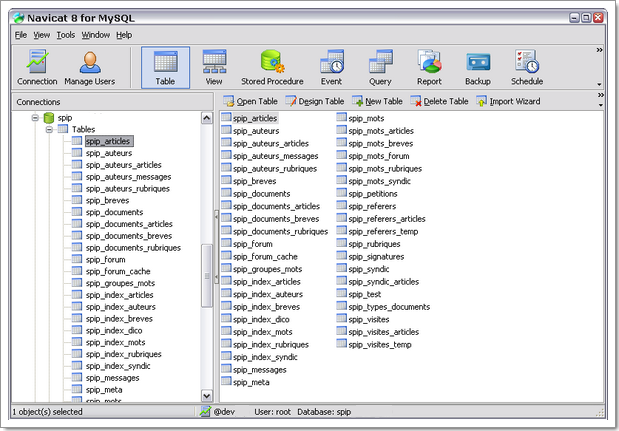The image size is (619, 431).
Task: Open the Schedule section
Action: 527,67
